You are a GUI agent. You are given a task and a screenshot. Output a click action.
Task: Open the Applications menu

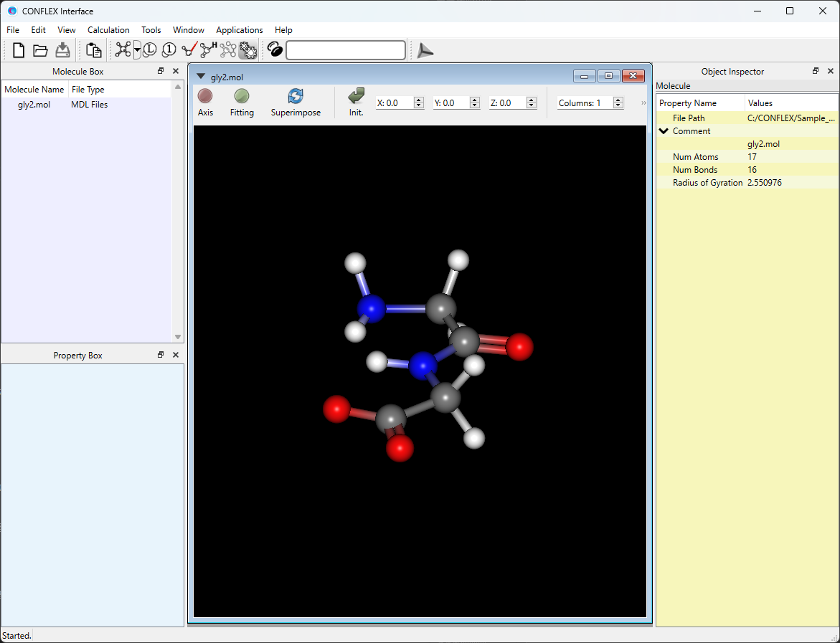tap(240, 30)
